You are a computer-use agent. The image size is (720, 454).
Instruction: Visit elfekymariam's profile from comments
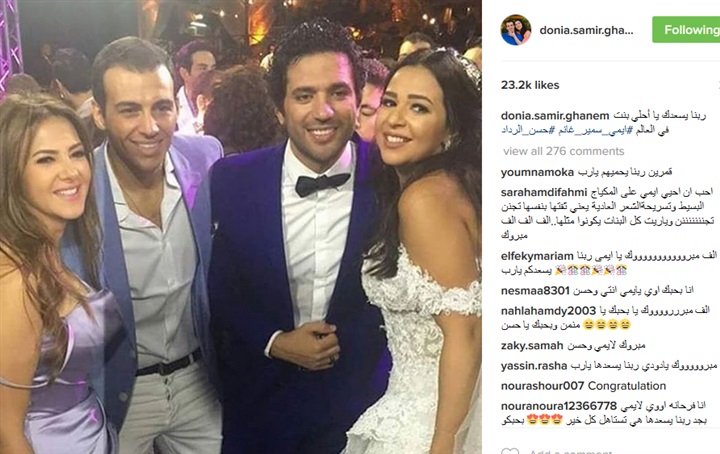(x=537, y=256)
